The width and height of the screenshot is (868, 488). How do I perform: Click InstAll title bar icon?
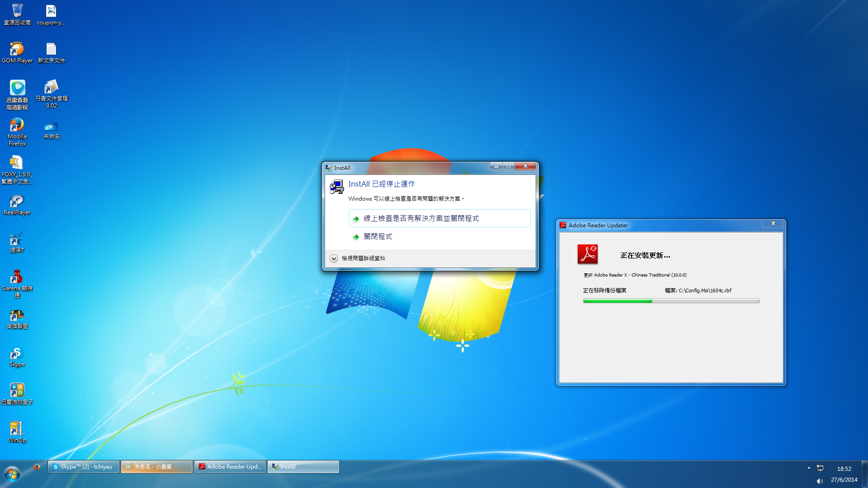pos(329,168)
